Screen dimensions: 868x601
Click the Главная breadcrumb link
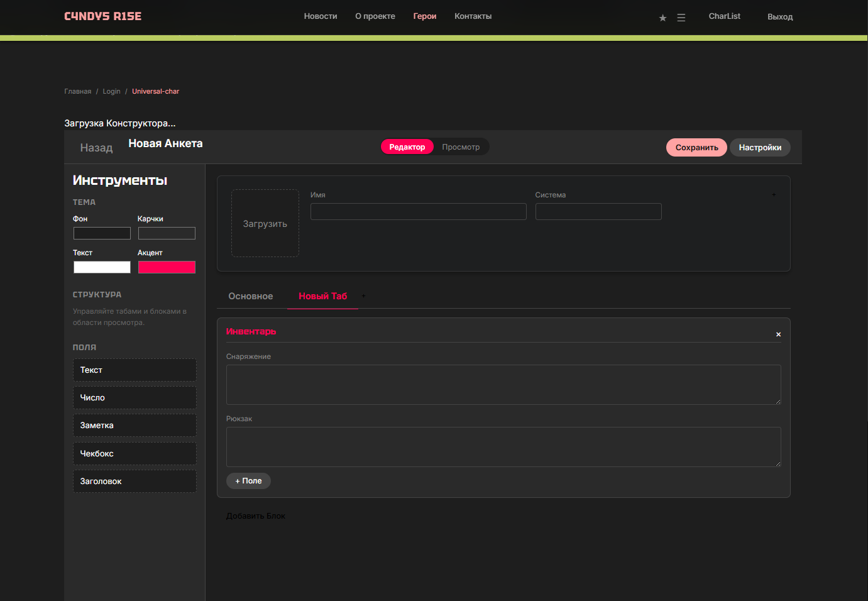78,92
